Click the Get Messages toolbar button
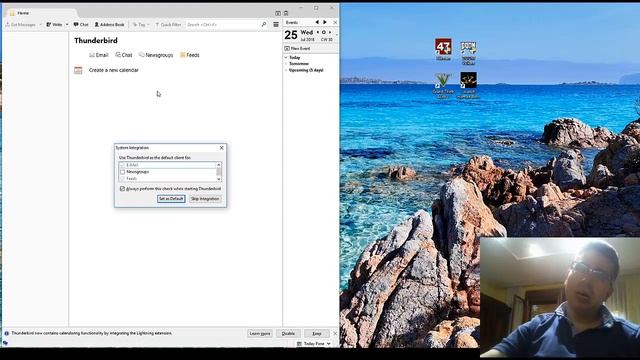The height and width of the screenshot is (360, 640). coord(20,25)
